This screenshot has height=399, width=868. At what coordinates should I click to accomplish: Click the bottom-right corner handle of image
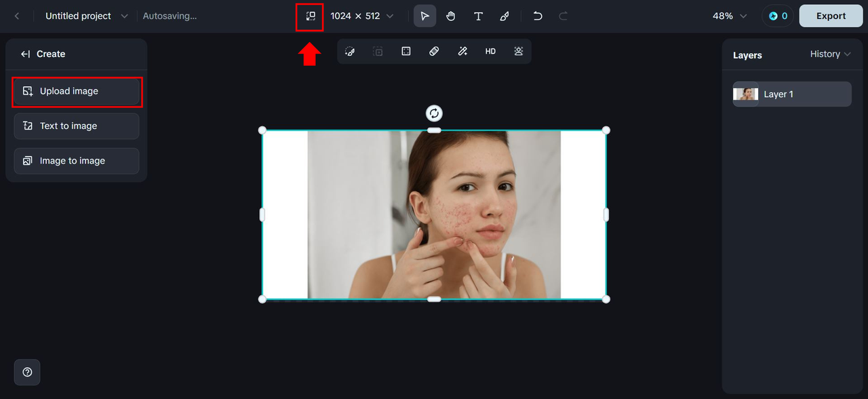pyautogui.click(x=606, y=299)
